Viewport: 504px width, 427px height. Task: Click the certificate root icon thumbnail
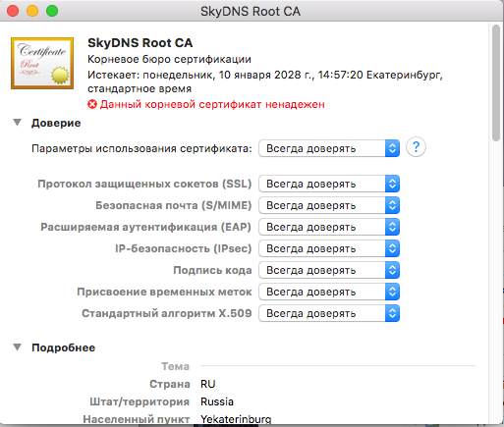coord(42,63)
